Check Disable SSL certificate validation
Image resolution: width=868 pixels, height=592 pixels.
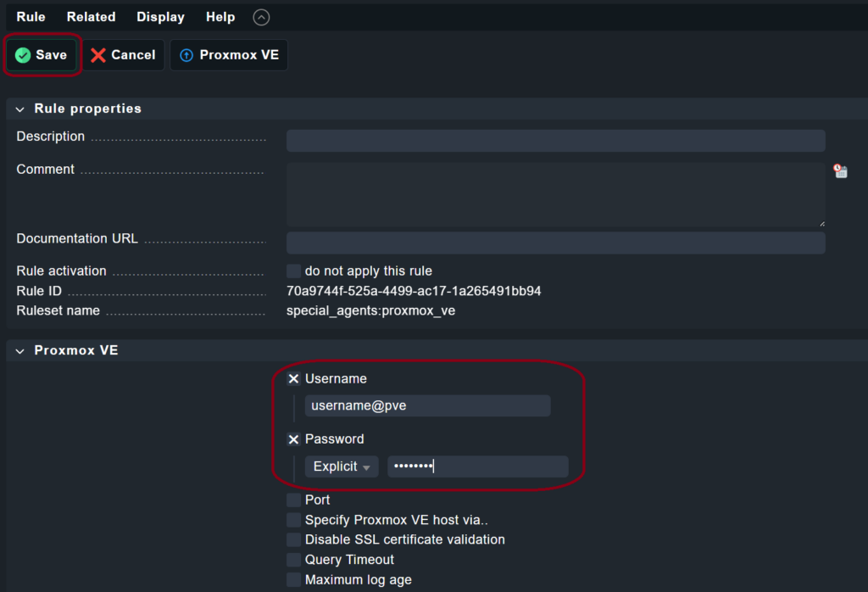pyautogui.click(x=293, y=540)
